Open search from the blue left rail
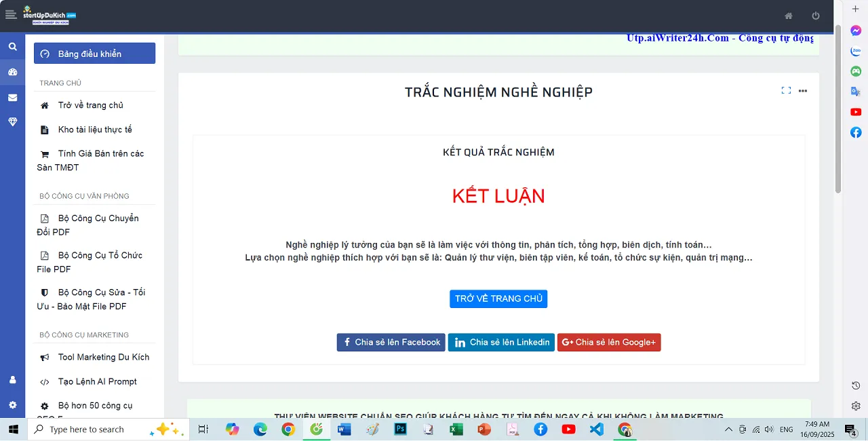The height and width of the screenshot is (441, 868). coord(12,47)
